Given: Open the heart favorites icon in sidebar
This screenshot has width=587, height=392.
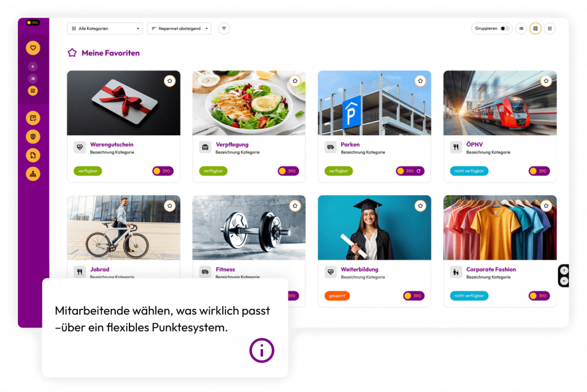Looking at the screenshot, I should [x=33, y=48].
